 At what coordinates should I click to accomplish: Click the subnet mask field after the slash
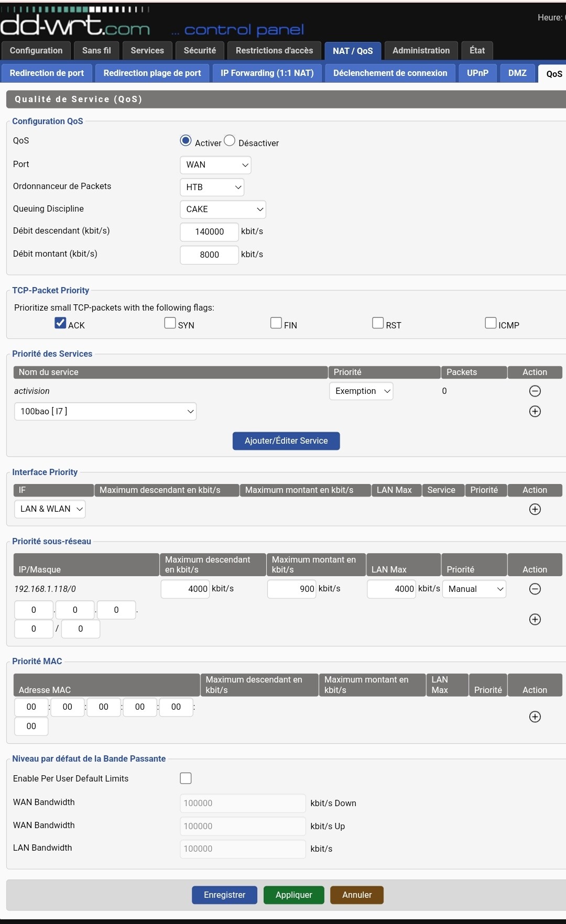[81, 629]
